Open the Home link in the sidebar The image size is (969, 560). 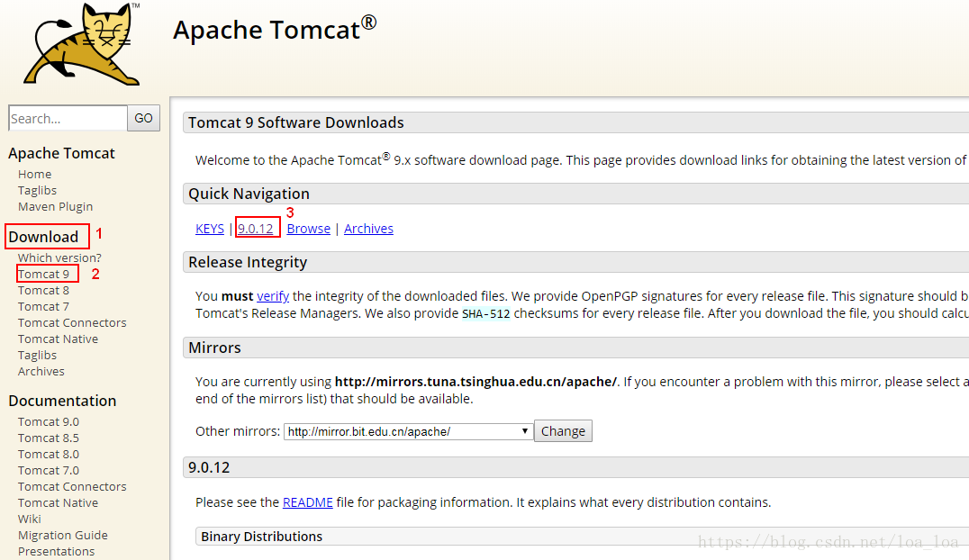[x=34, y=175]
